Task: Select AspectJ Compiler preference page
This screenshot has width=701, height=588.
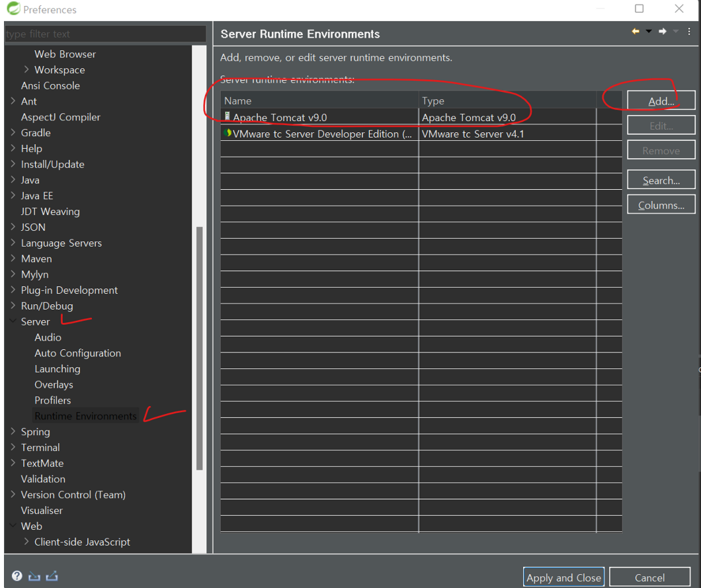Action: click(61, 117)
